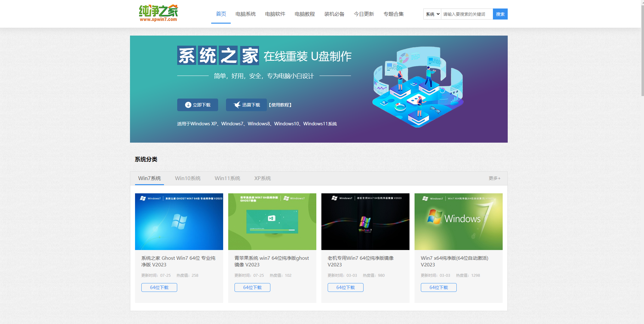Open the 【使用教程】 link
Screen dimensions: 644x324
coord(280,105)
